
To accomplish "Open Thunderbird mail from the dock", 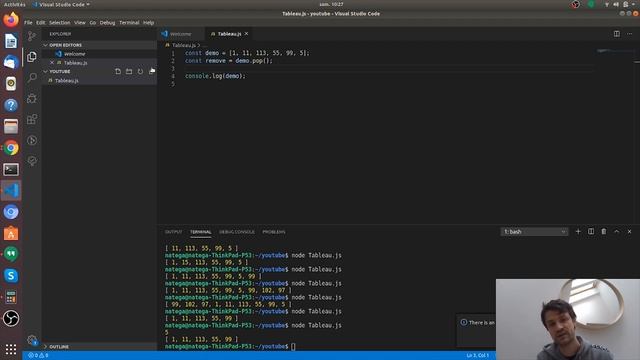I will 11,62.
